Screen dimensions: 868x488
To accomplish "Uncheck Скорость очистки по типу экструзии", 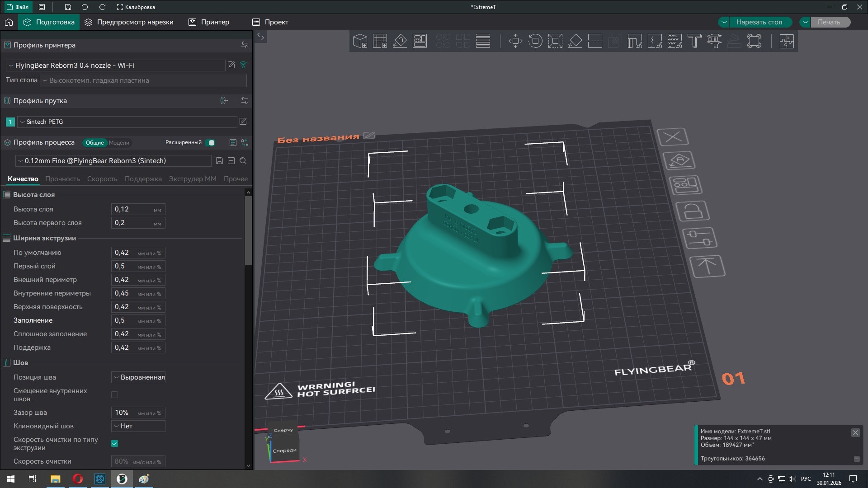I will [x=115, y=444].
